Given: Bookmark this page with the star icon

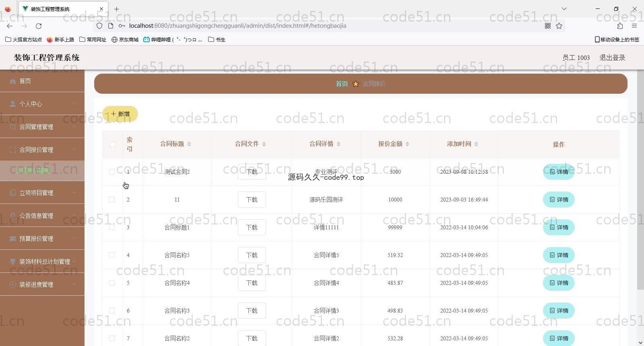Looking at the screenshot, I should click(x=559, y=26).
